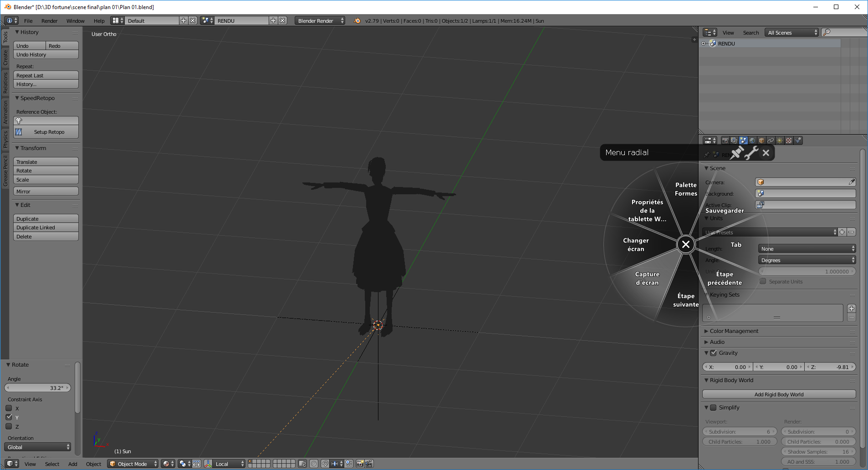Switch to the Create tab in tool shelf
Viewport: 868px width, 470px height.
tap(5, 57)
